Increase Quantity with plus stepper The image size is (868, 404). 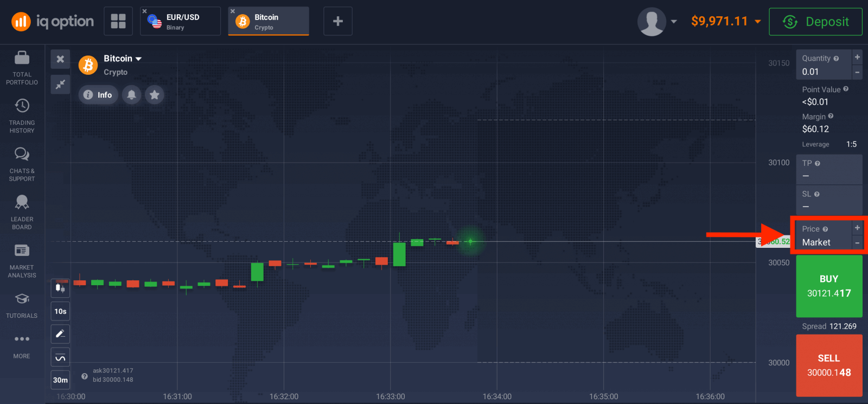click(x=857, y=57)
